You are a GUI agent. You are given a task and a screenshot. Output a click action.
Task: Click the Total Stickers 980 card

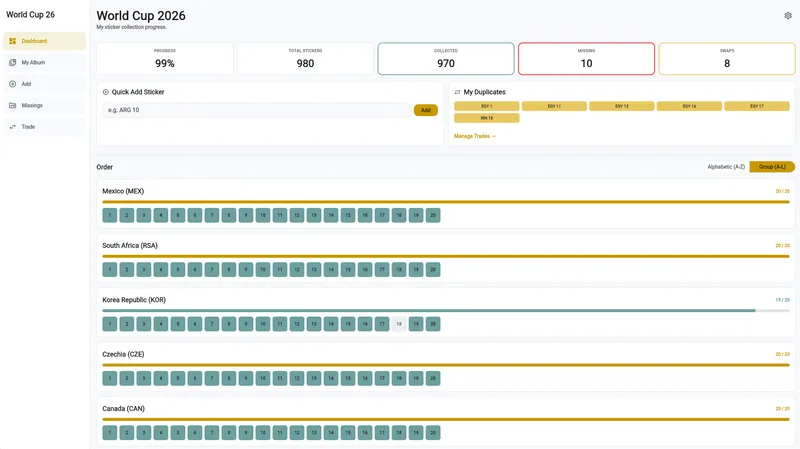coord(305,59)
